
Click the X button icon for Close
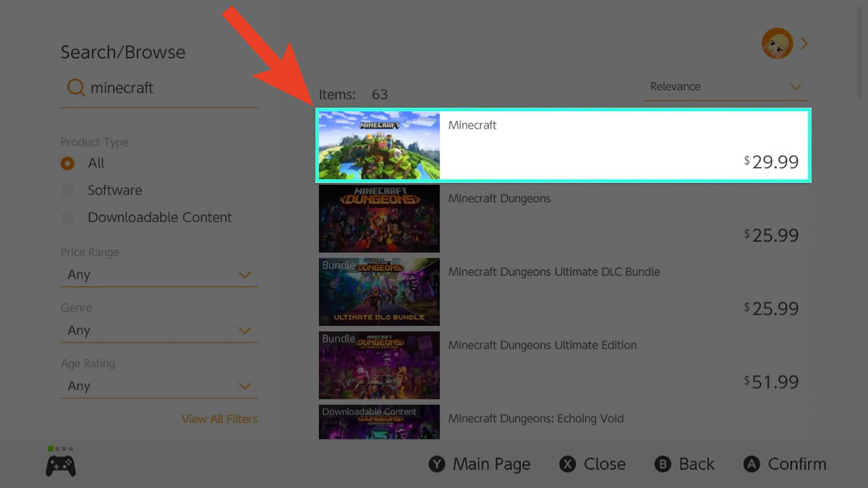point(569,464)
